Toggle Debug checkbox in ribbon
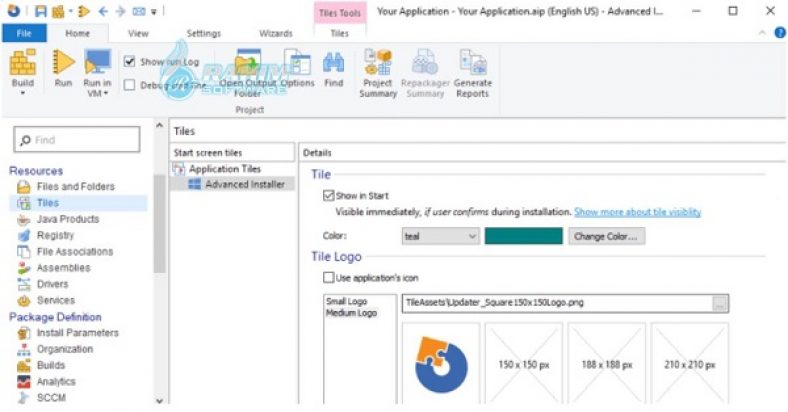Viewport: 788px width, 412px height. pos(129,85)
